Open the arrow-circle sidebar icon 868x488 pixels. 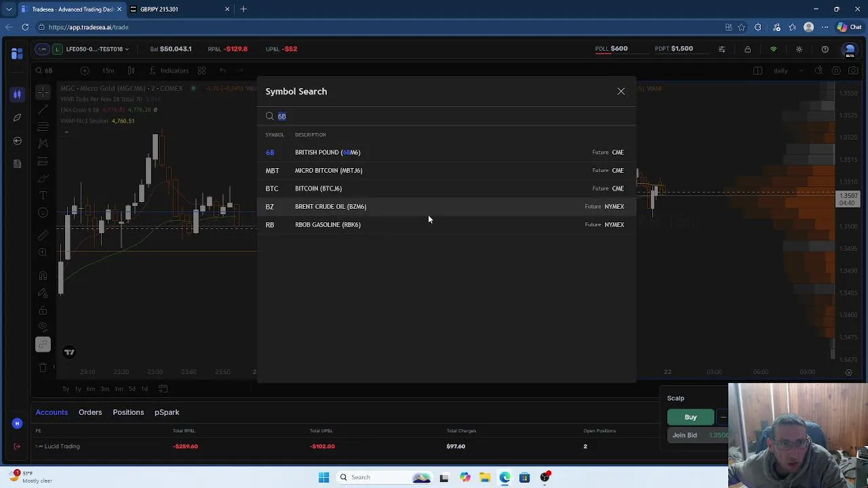(17, 140)
